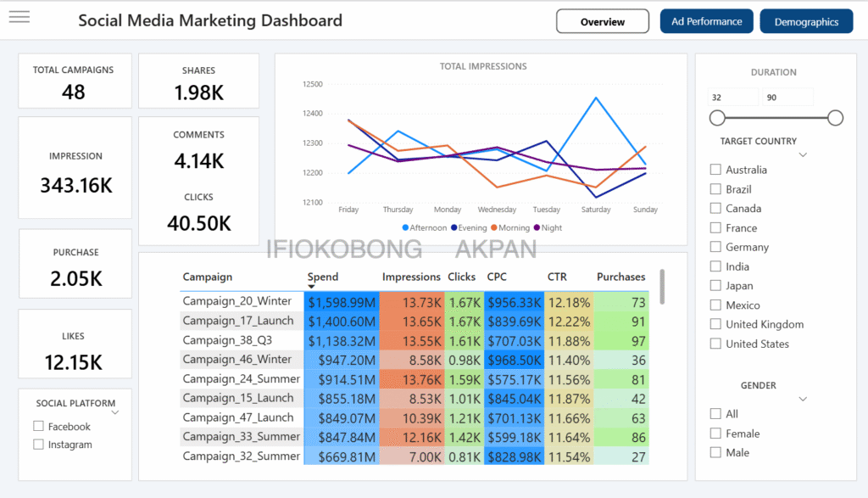Click the Duration maximum value field showing 90

(x=787, y=98)
